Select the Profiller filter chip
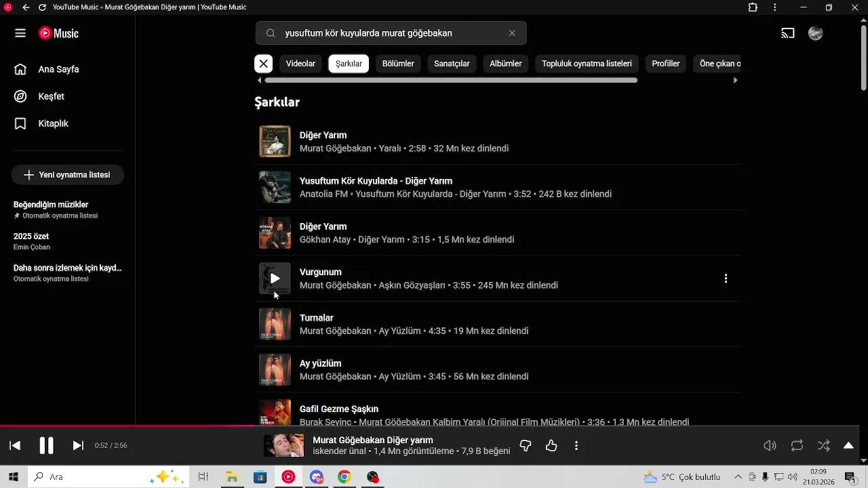Viewport: 868px width, 488px height. pyautogui.click(x=666, y=64)
